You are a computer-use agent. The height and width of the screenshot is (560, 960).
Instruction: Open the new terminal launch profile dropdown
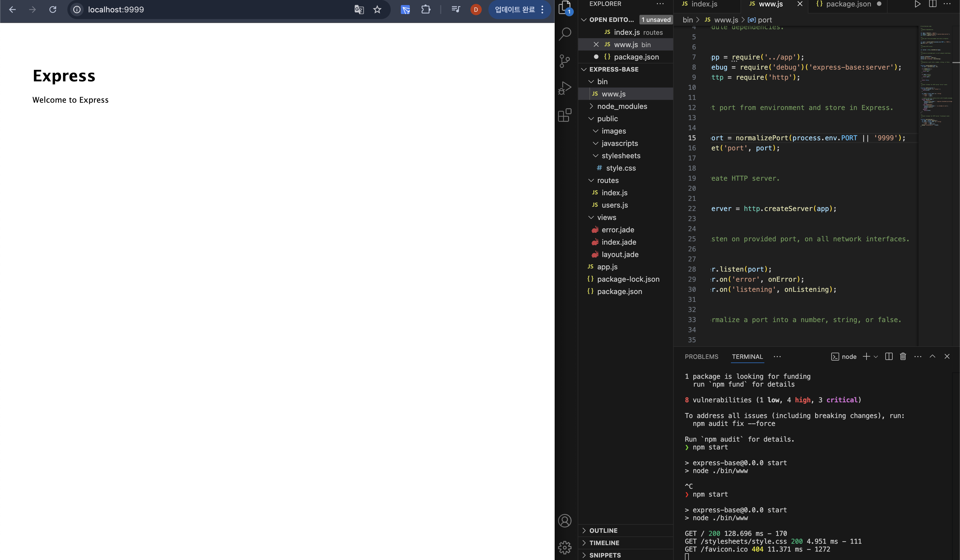876,357
